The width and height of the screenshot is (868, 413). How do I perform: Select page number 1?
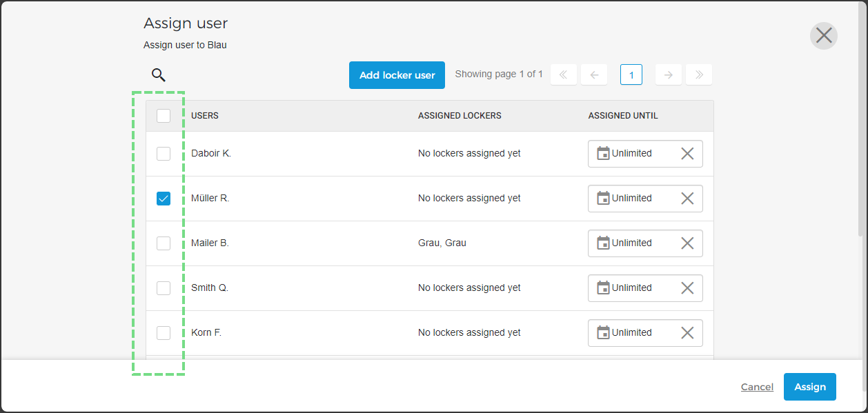[x=631, y=74]
